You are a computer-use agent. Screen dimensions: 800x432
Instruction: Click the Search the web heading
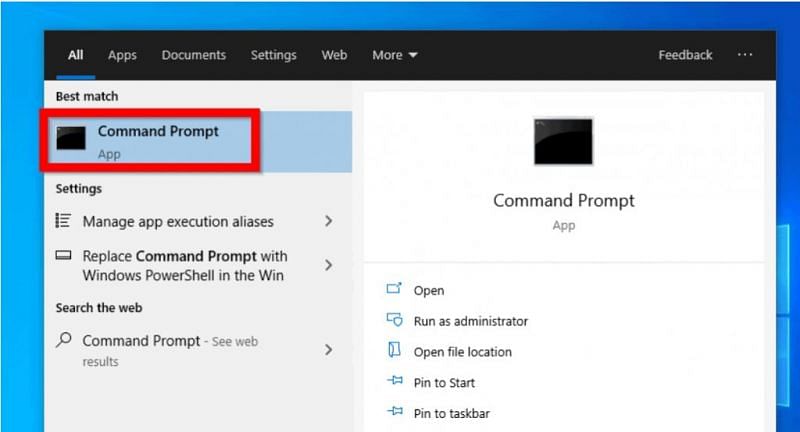click(x=99, y=308)
